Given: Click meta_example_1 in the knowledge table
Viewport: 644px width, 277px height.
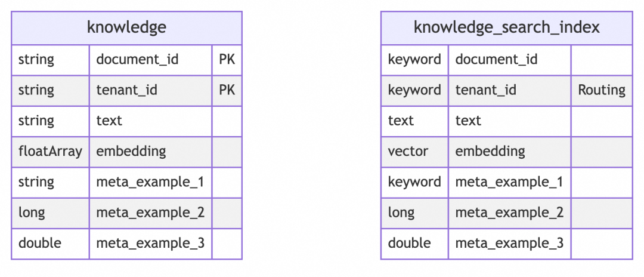Looking at the screenshot, I should pos(150,182).
